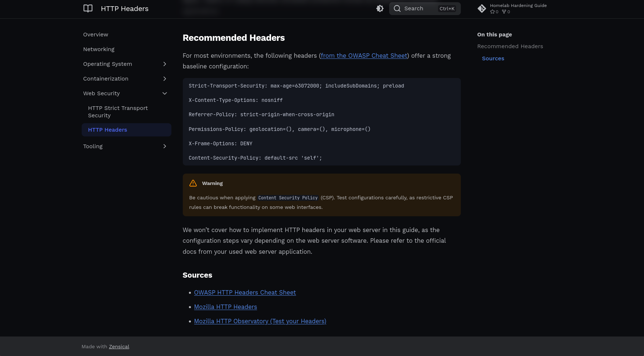
Task: Jump to Sources via the On this page outline
Action: [x=493, y=58]
